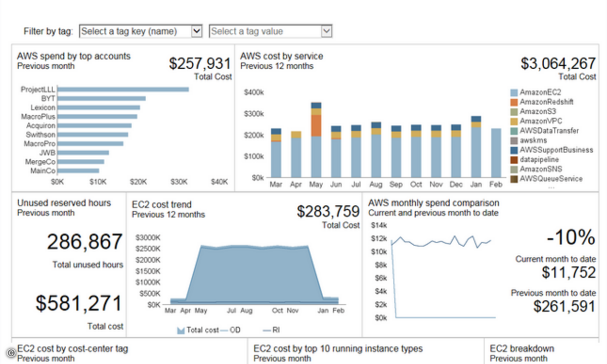The height and width of the screenshot is (364, 607).
Task: Click the 'EC2 cost by cost-center tag' title
Action: coord(73,349)
